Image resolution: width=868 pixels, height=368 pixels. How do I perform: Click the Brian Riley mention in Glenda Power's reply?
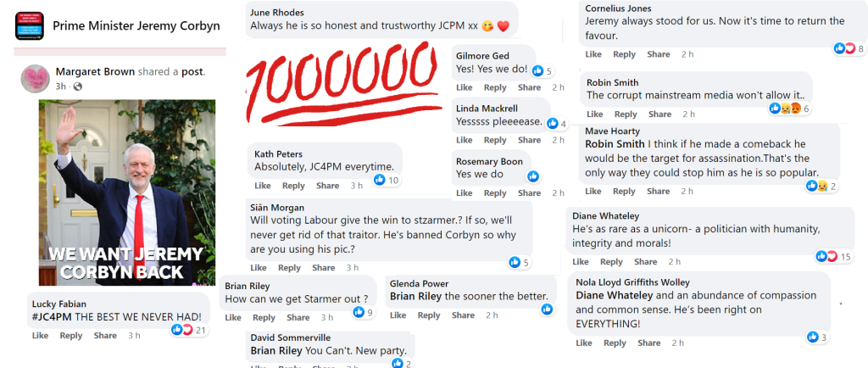(x=415, y=297)
